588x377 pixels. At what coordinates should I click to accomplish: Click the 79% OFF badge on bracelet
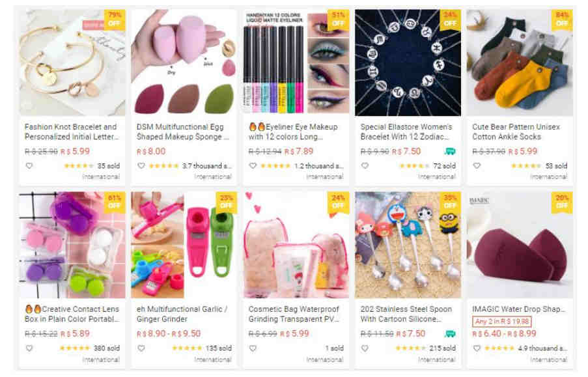tap(115, 19)
